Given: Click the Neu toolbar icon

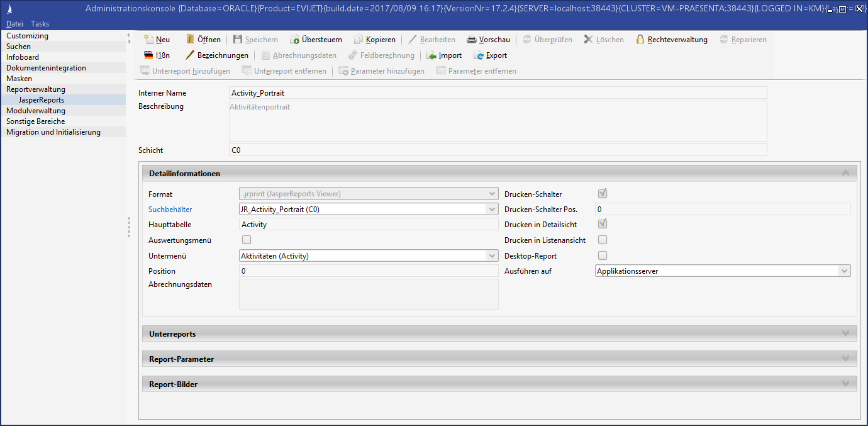Looking at the screenshot, I should tap(149, 40).
